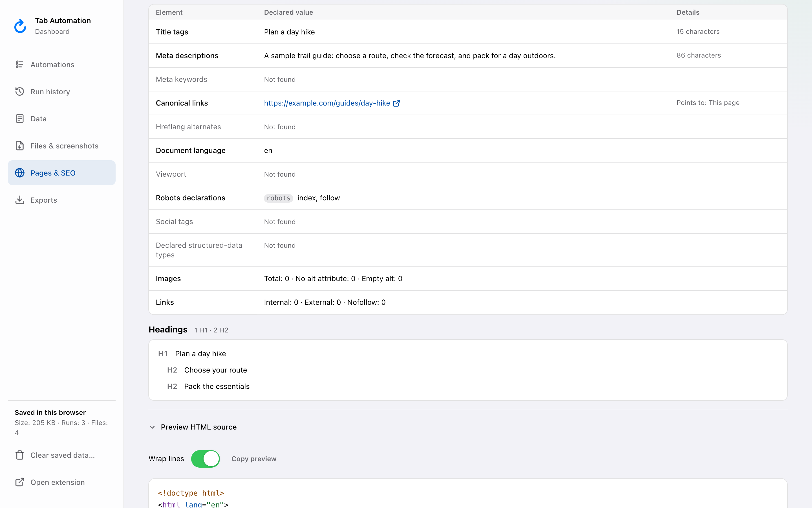Click the Pages & SEO globe icon
Image resolution: width=812 pixels, height=508 pixels.
(19, 173)
